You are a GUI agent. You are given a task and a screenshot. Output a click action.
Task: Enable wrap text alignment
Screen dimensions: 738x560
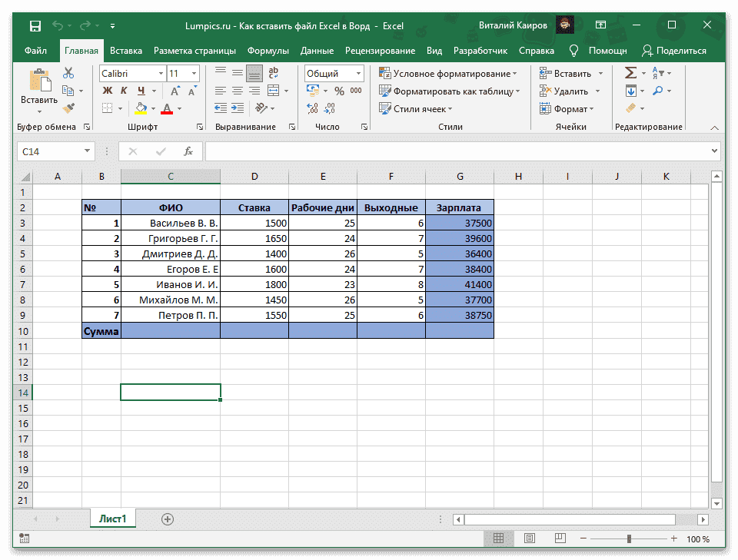tap(272, 73)
